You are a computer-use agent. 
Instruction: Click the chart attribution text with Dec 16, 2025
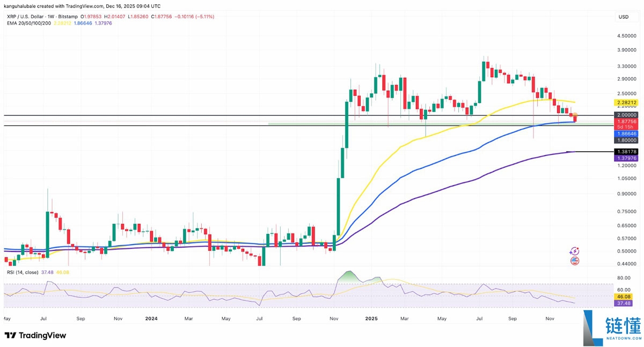(x=82, y=6)
